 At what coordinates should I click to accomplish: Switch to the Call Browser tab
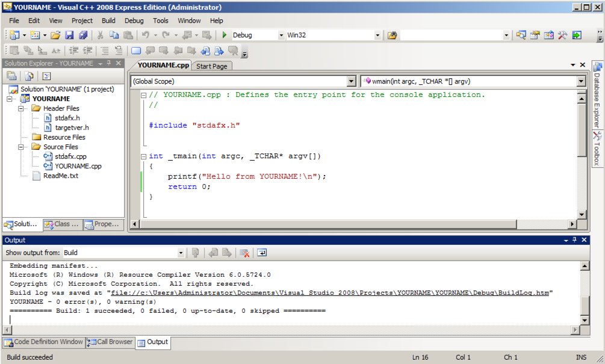pyautogui.click(x=110, y=342)
